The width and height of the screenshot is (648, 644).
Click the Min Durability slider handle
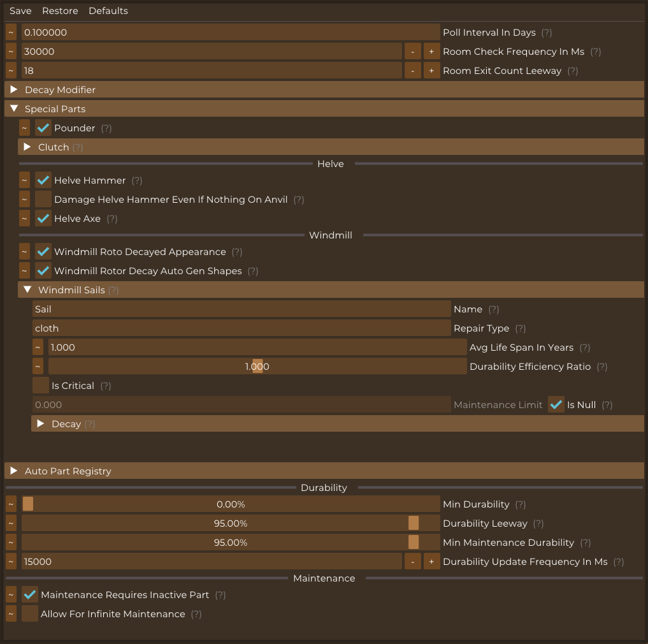(x=28, y=504)
